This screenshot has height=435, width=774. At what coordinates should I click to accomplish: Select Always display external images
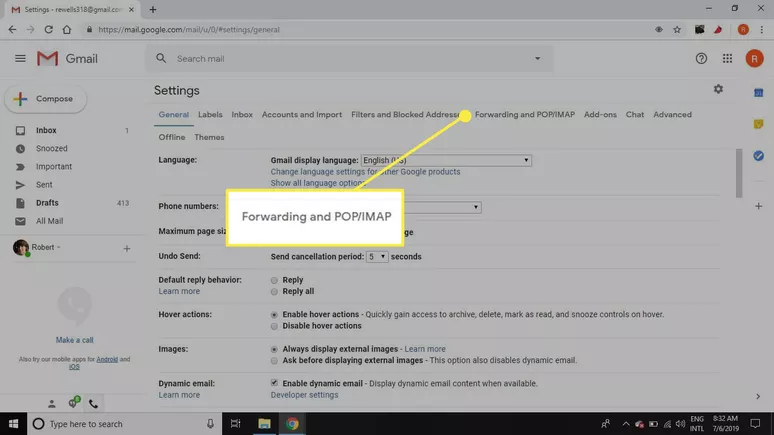tap(274, 350)
